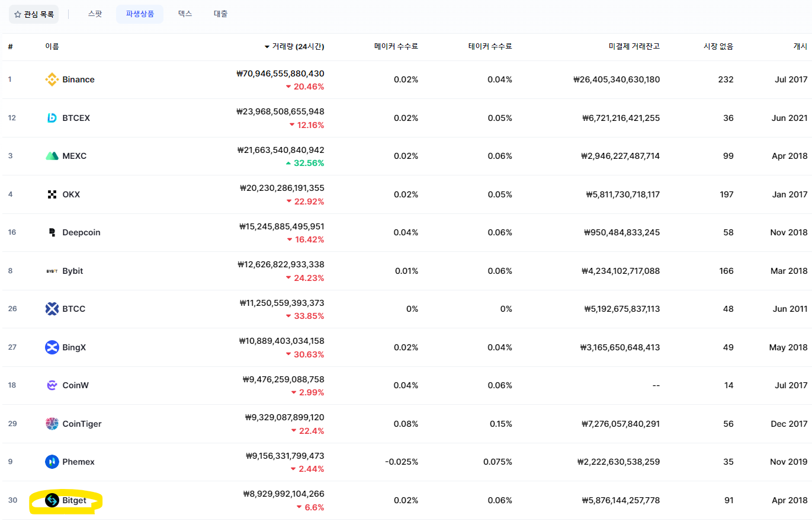Click BTCEX launch date Jun 2021
Viewport: 812px width, 521px height.
790,118
